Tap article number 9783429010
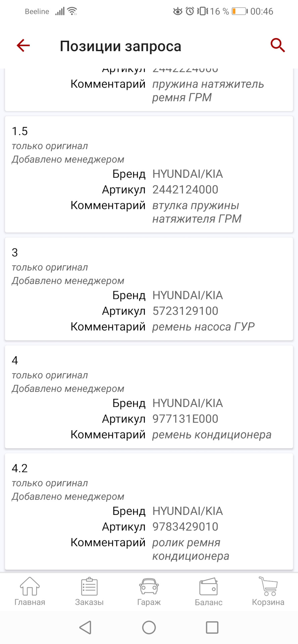This screenshot has height=644, width=298. point(185,527)
